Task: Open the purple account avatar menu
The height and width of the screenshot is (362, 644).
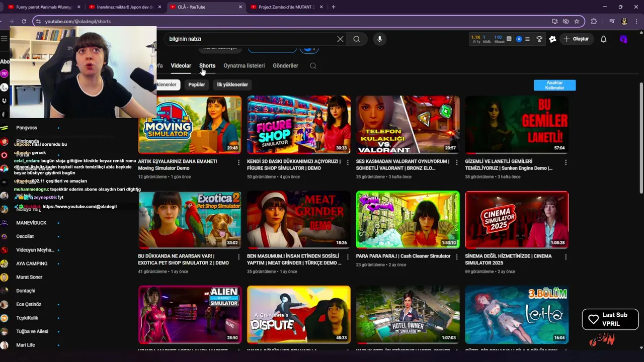Action: click(x=623, y=39)
